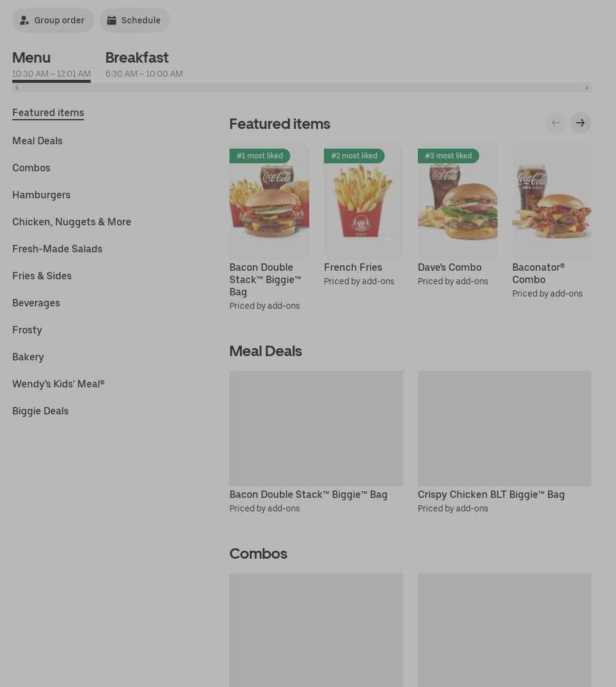Open the French Fries featured item image
The image size is (616, 687).
363,200
